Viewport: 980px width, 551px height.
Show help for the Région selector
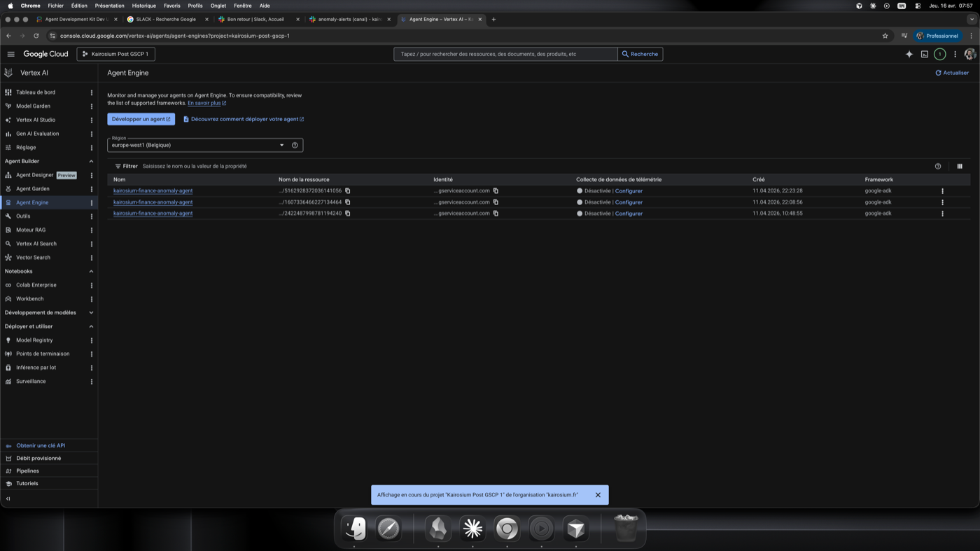pos(295,145)
